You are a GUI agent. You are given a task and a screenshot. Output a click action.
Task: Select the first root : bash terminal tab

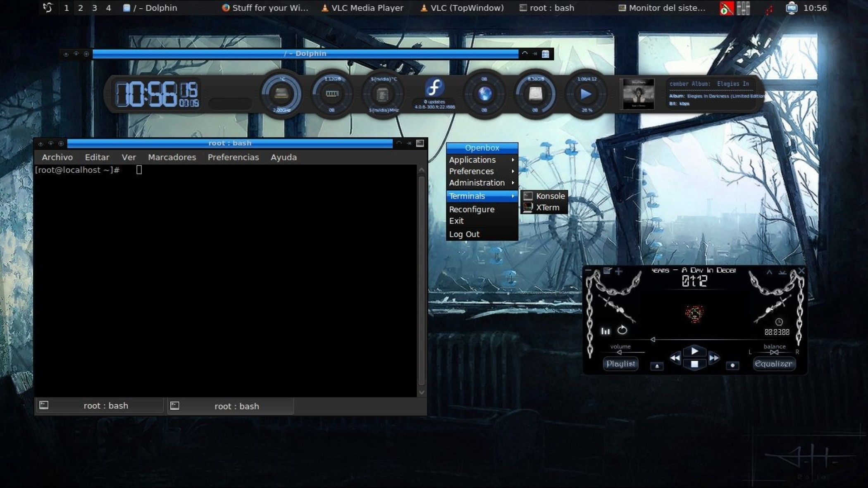(100, 406)
